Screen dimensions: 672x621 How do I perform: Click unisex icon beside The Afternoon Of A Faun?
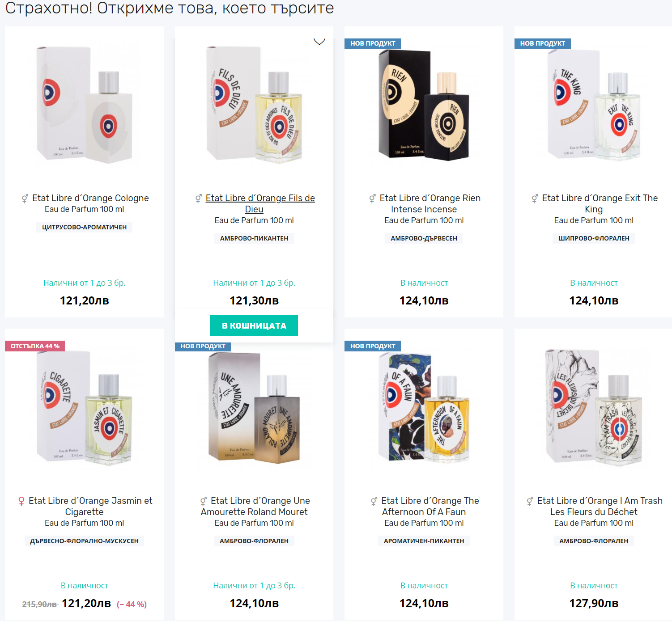coord(374,501)
